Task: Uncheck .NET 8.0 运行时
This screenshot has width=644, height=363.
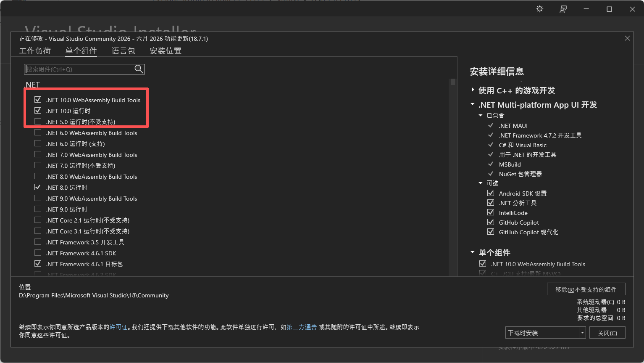Action: 38,187
